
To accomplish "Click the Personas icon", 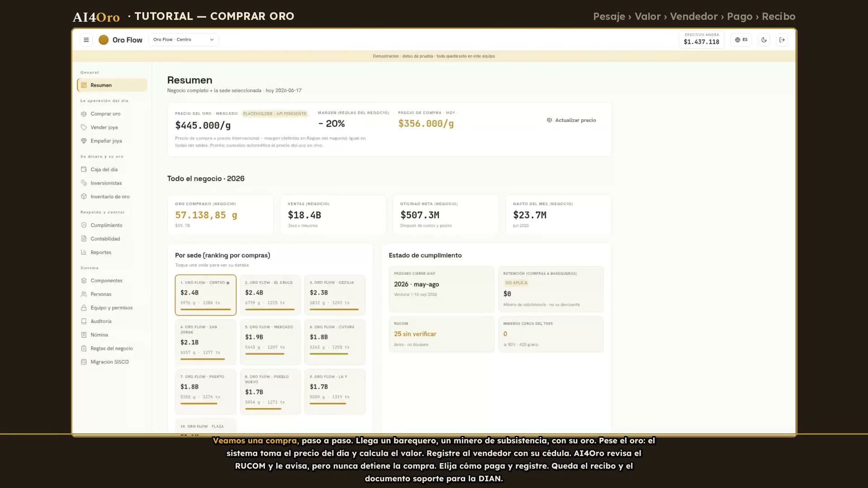I will coord(84,294).
